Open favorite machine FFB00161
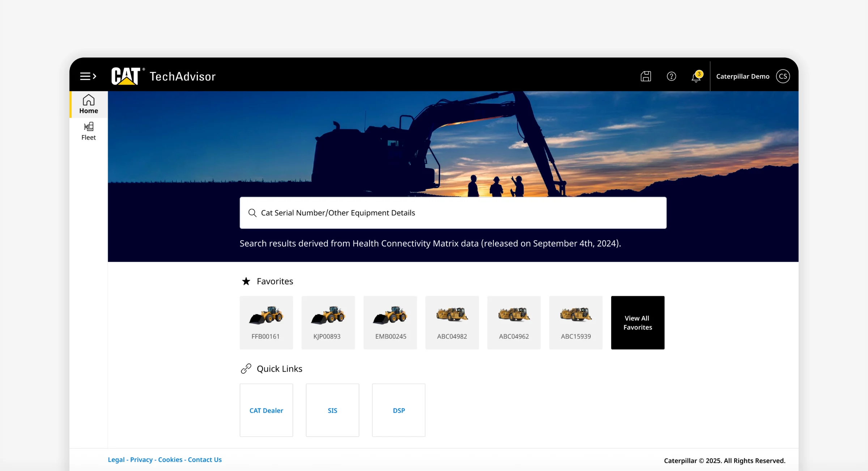 tap(266, 322)
